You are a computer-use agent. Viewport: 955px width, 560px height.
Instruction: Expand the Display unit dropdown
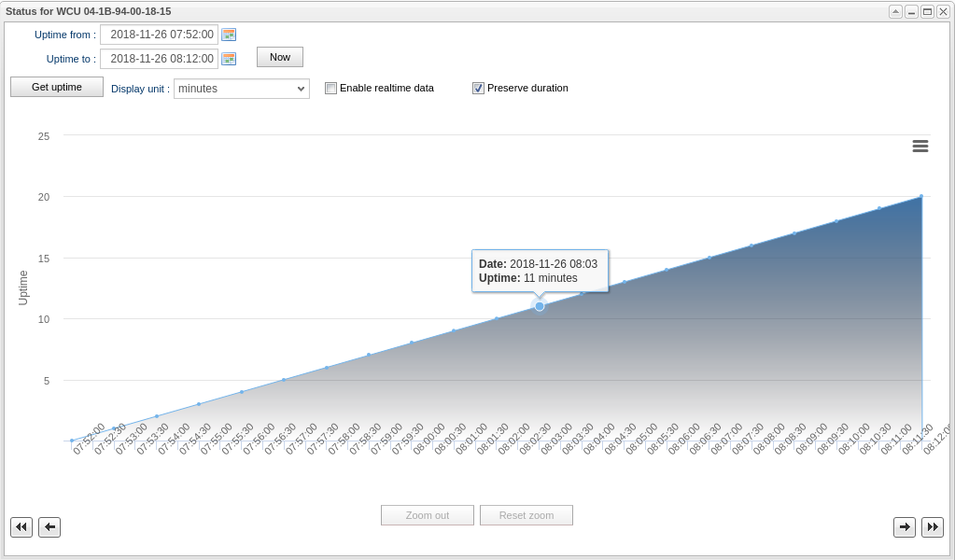click(x=242, y=89)
